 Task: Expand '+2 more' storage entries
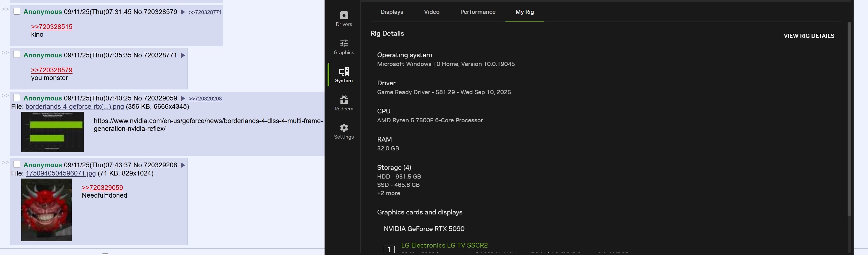pyautogui.click(x=389, y=193)
